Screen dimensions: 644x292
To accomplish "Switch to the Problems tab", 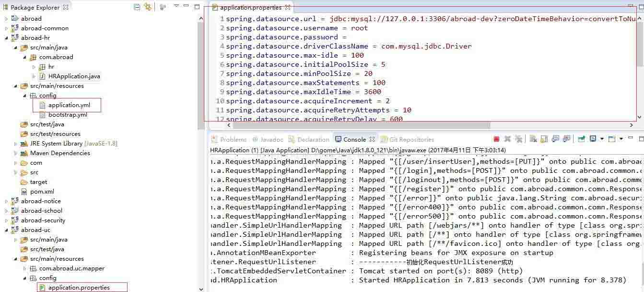I will click(229, 139).
